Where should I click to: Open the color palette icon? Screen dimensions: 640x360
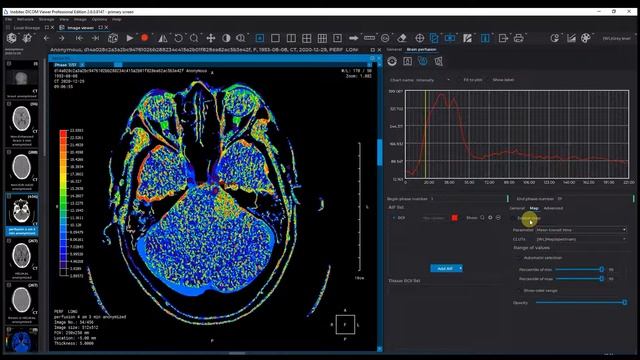pyautogui.click(x=586, y=38)
